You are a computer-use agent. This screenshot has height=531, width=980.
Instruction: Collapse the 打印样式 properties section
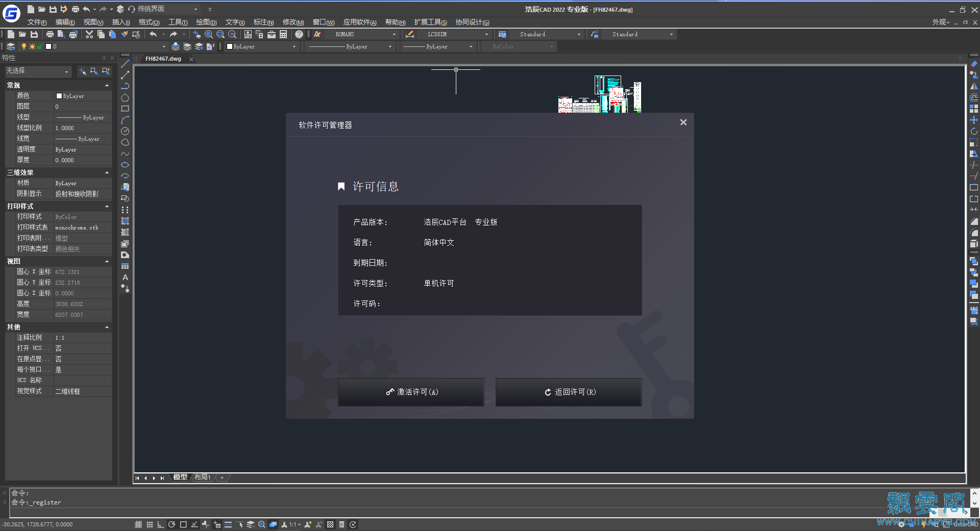pyautogui.click(x=107, y=206)
